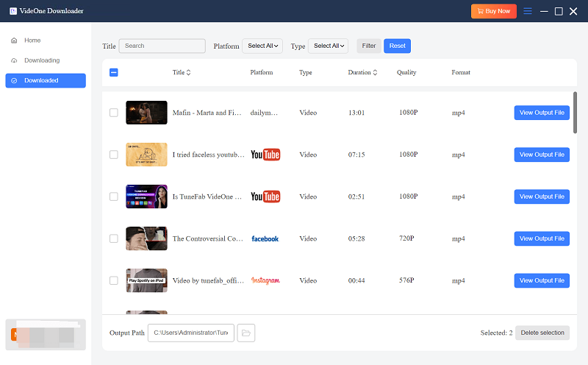Toggle the select-all header checkbox

coord(113,73)
